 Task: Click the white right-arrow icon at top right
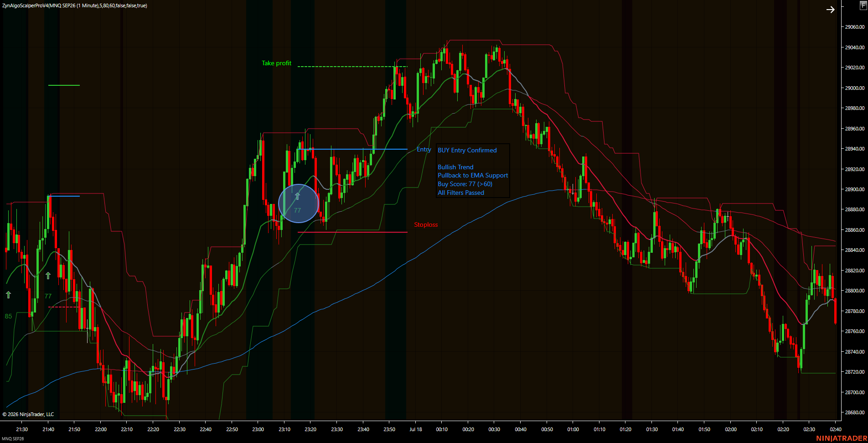pyautogui.click(x=830, y=10)
